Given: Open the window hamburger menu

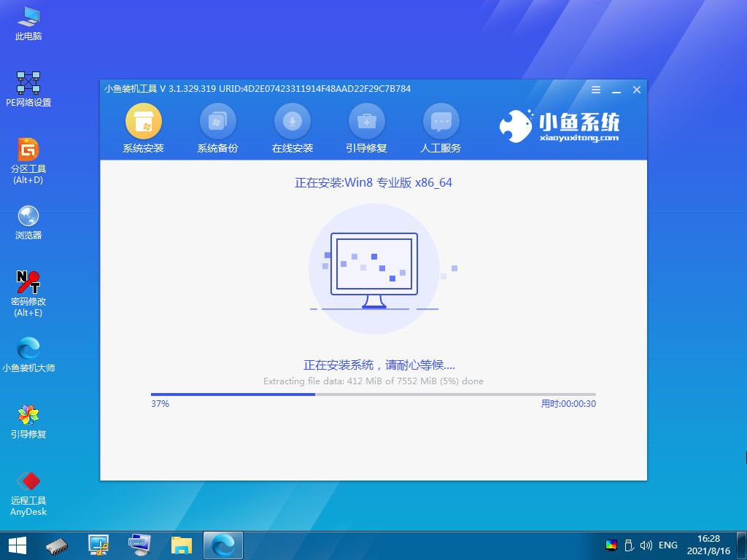Looking at the screenshot, I should 595,89.
